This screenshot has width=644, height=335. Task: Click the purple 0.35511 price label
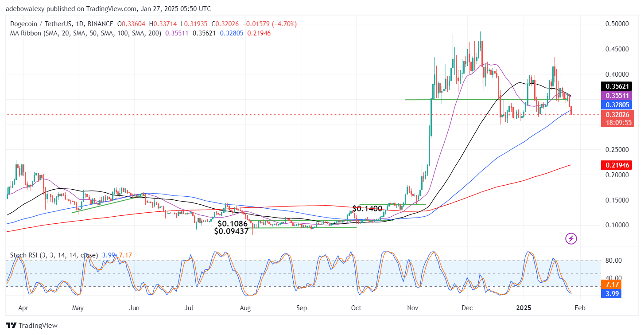[616, 96]
